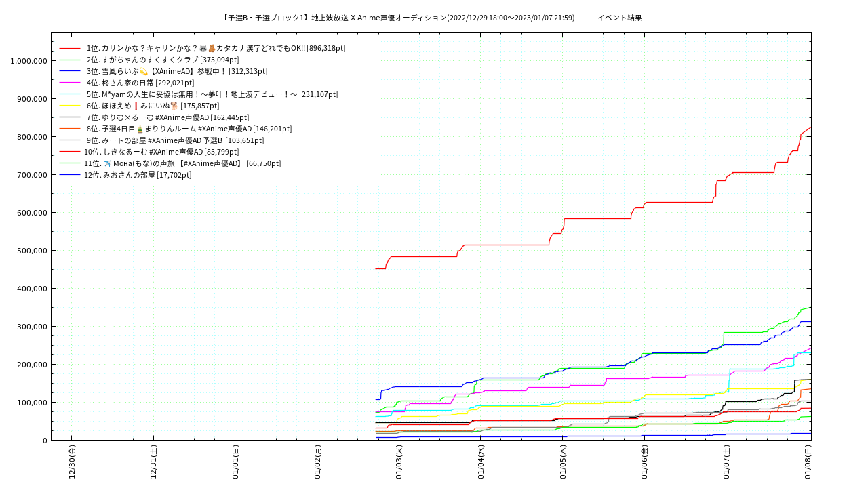Viewport: 868px width, 488px height.
Task: Select legend entry 11位 Мона(もな)の声旅
Action: pyautogui.click(x=182, y=163)
